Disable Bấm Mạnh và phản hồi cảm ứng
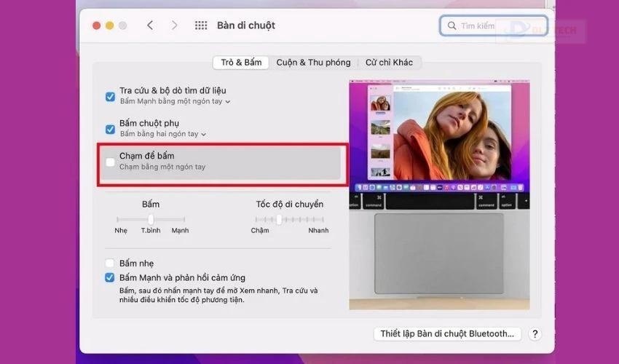Screen dimensions: 619x364 pyautogui.click(x=110, y=277)
